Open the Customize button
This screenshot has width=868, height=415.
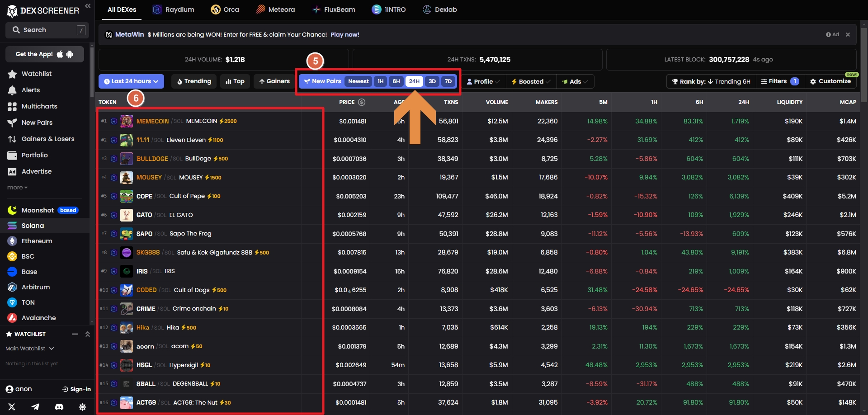(x=830, y=81)
